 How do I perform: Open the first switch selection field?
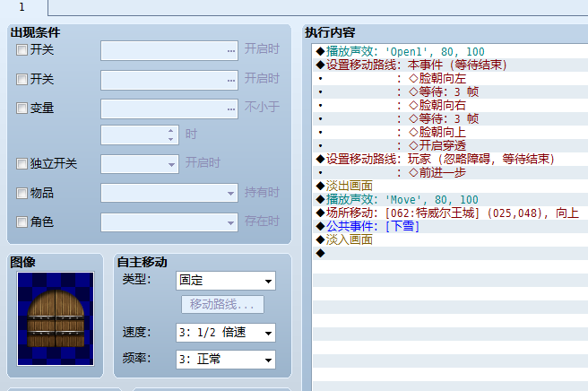coord(169,50)
